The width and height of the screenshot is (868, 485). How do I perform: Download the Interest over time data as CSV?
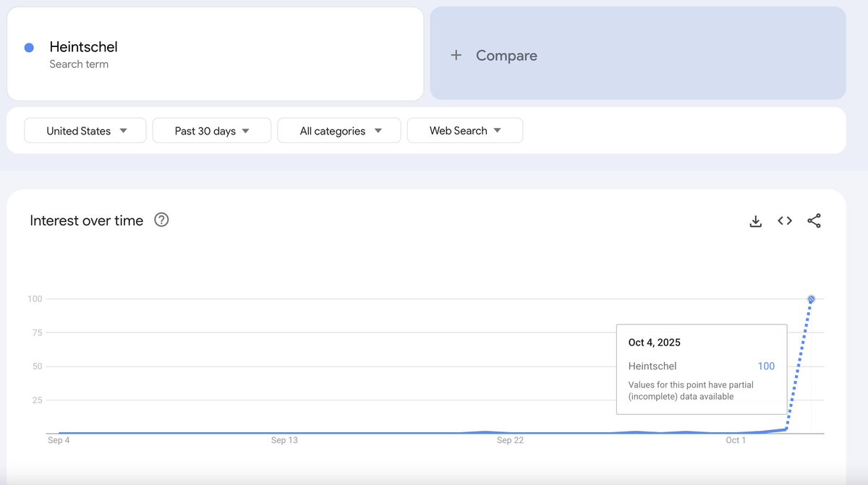coord(755,221)
